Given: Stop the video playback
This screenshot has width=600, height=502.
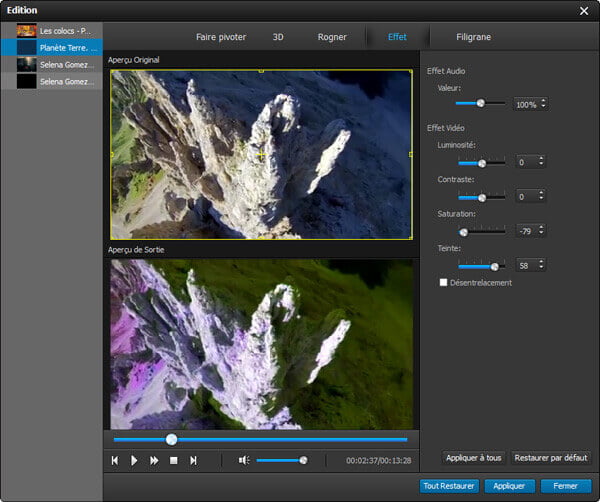Looking at the screenshot, I should point(173,460).
